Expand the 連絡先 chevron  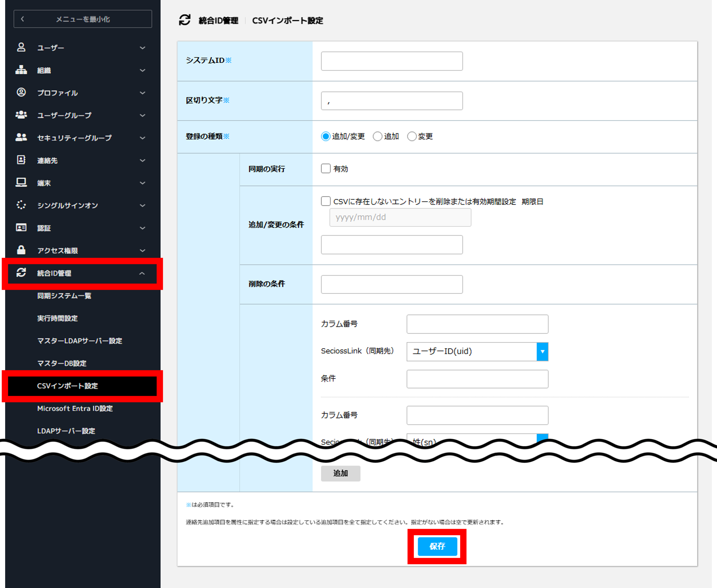143,161
